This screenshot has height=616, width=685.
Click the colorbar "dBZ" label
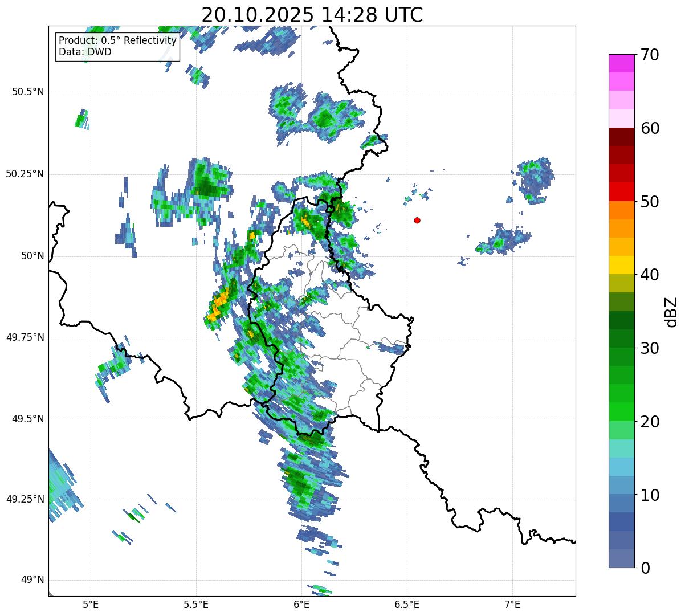671,311
